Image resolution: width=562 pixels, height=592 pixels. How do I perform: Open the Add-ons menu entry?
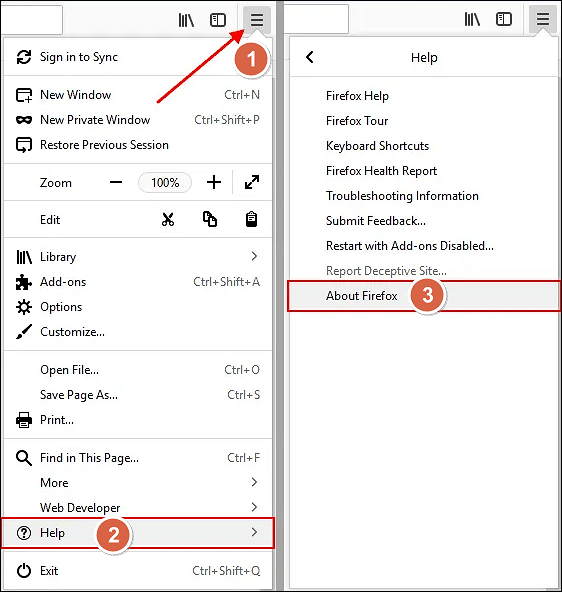138,282
